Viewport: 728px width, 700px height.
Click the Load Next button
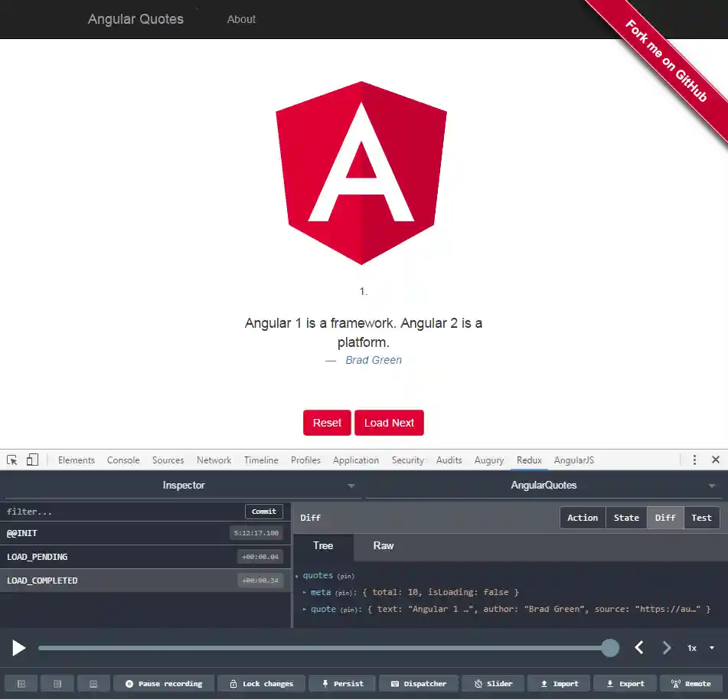[x=389, y=422]
